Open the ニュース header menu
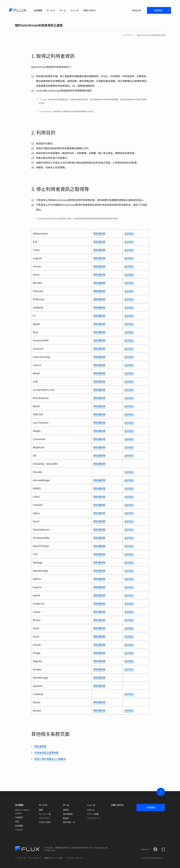Image resolution: width=180 pixels, height=868 pixels. pos(74,10)
